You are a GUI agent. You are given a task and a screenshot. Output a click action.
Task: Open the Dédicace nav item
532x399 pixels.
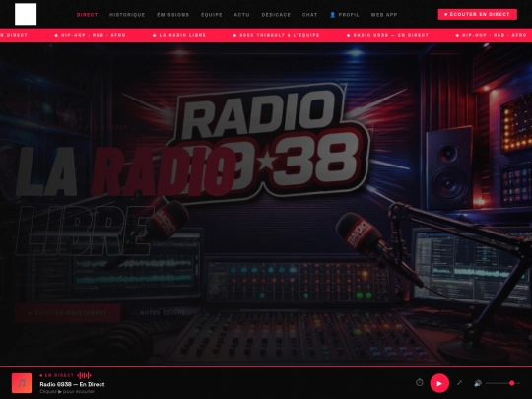(x=276, y=15)
